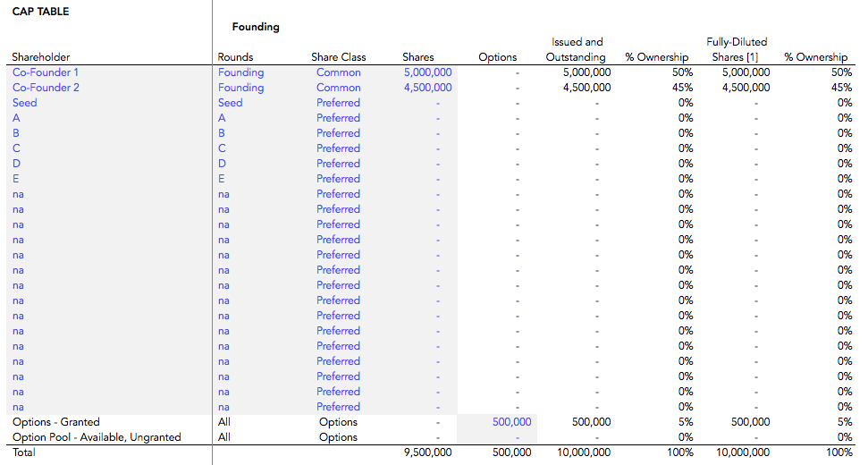
Task: Click 'Founding' round cell for Co-Founder 1
Action: 240,72
